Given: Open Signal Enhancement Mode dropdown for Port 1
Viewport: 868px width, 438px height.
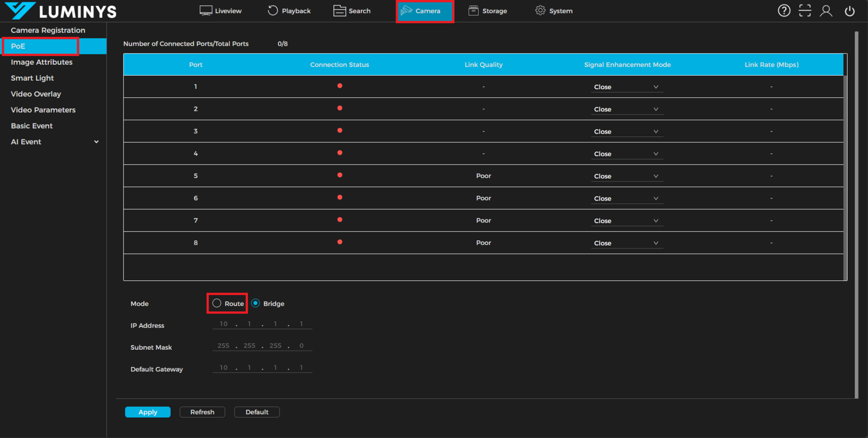Looking at the screenshot, I should pyautogui.click(x=626, y=86).
